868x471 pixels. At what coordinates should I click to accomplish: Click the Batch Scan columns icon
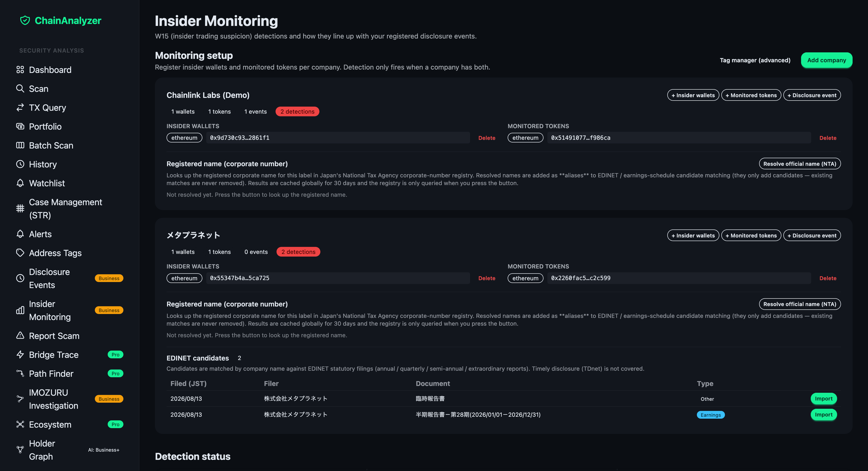click(x=20, y=145)
